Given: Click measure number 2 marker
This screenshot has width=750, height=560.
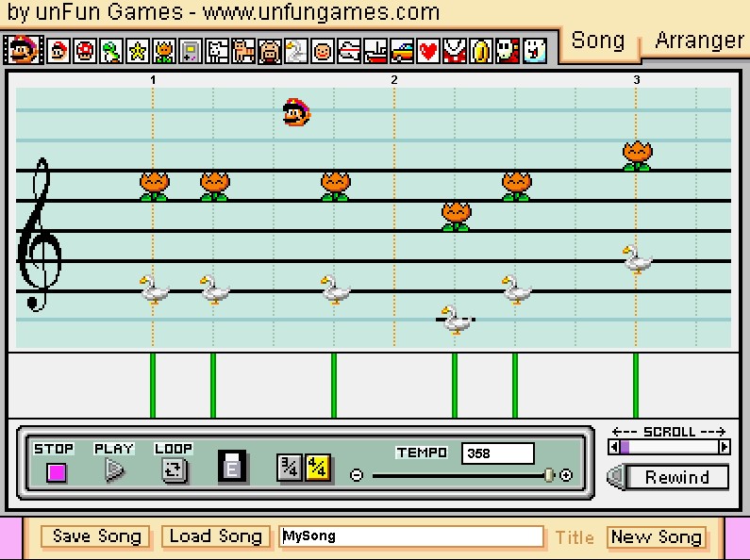Looking at the screenshot, I should [394, 80].
